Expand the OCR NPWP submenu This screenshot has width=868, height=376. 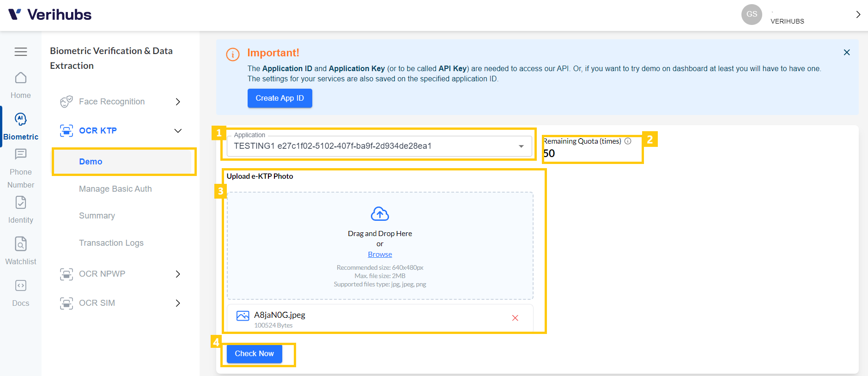[178, 274]
